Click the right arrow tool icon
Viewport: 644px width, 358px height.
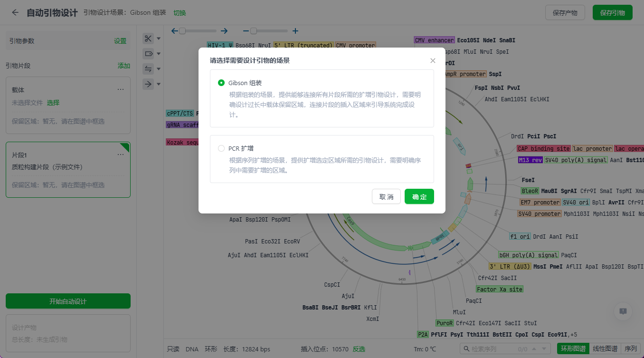point(148,84)
